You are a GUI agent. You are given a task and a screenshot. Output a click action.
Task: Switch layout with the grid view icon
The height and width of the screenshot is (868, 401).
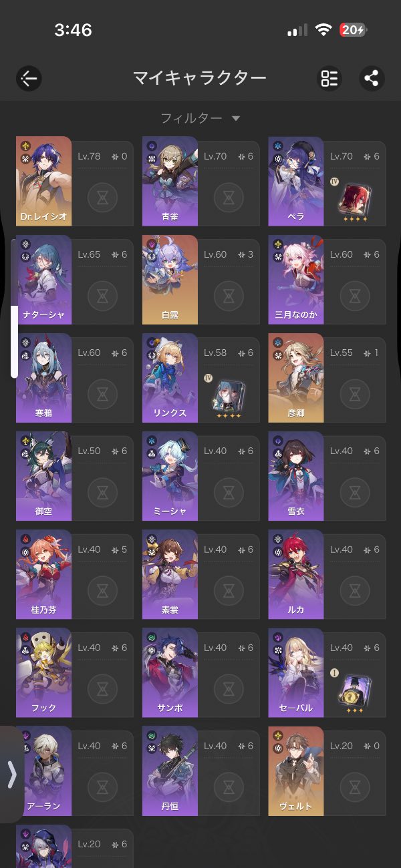329,78
